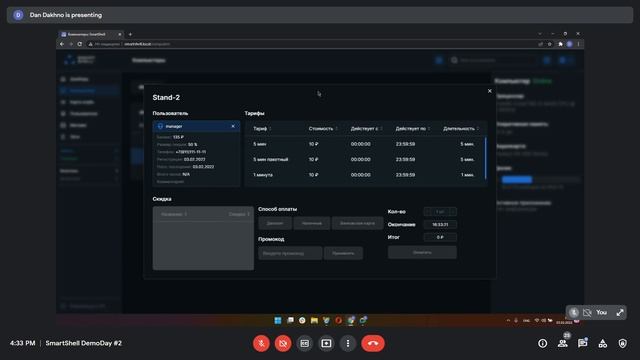Open the Windows Start menu in shared screen
Image resolution: width=640 pixels, height=360 pixels.
coord(278,320)
